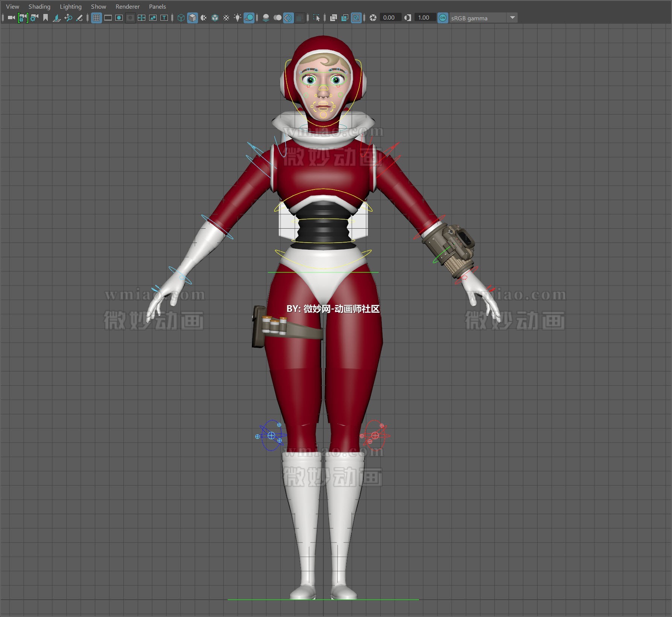Switch viewport to wireframe display
The height and width of the screenshot is (617, 672).
pyautogui.click(x=180, y=18)
